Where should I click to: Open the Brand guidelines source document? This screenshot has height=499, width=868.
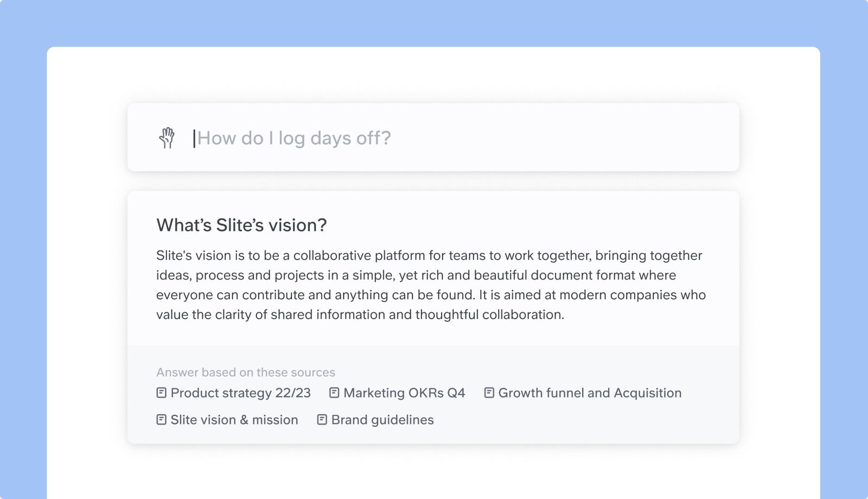[x=382, y=420]
